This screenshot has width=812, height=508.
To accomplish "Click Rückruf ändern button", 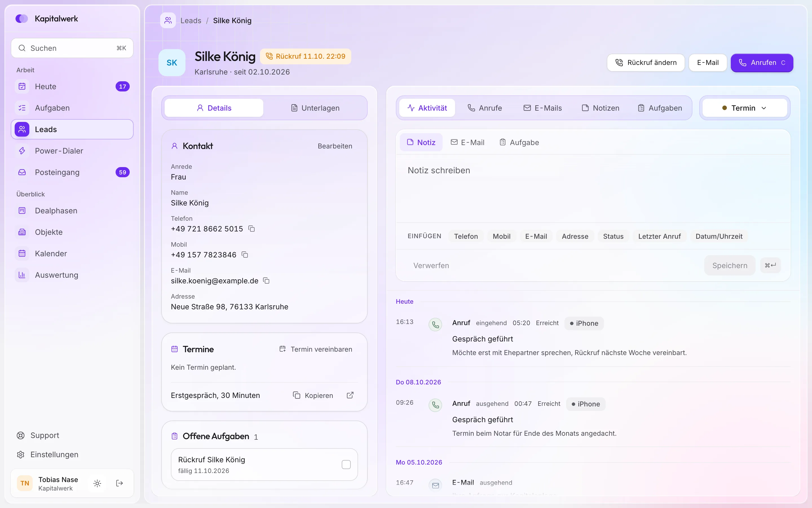I will tap(646, 63).
